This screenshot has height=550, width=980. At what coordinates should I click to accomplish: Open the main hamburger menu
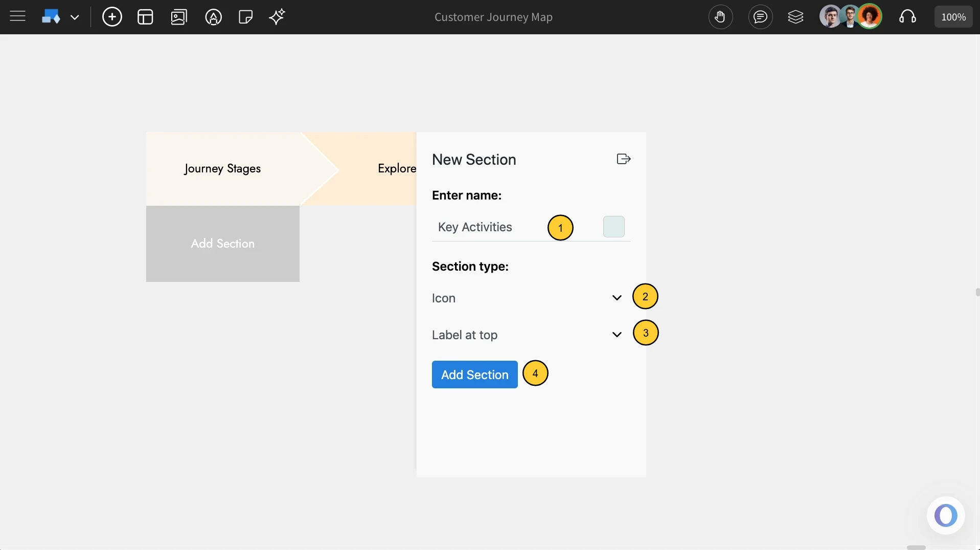pyautogui.click(x=17, y=16)
